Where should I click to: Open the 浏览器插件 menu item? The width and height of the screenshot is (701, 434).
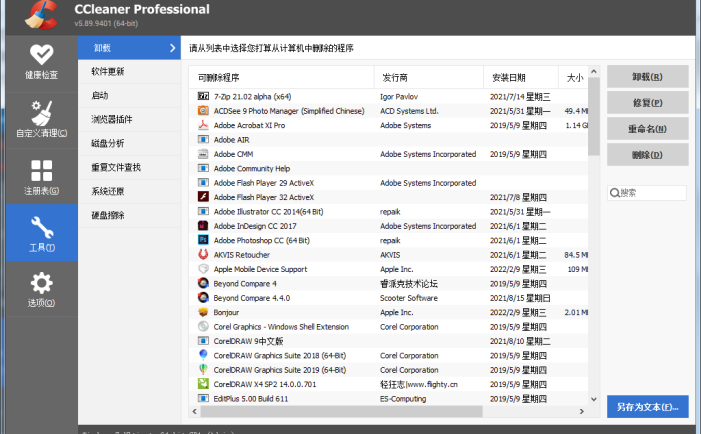[x=129, y=119]
